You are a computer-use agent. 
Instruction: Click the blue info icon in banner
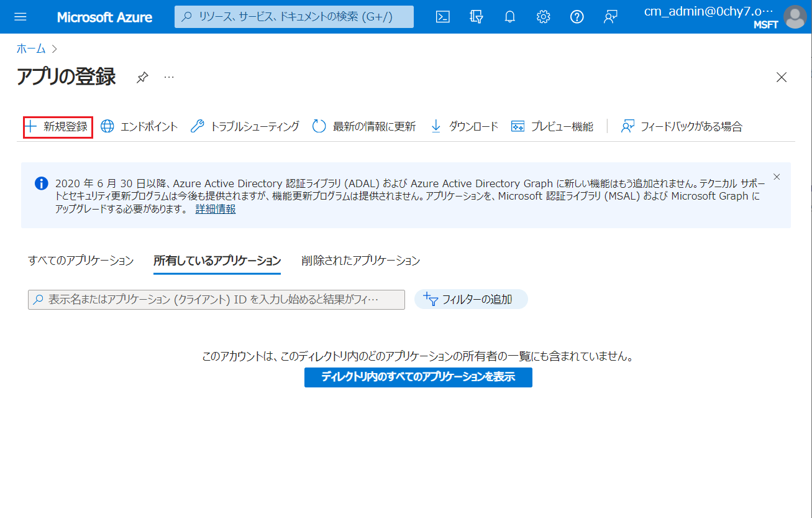[41, 183]
